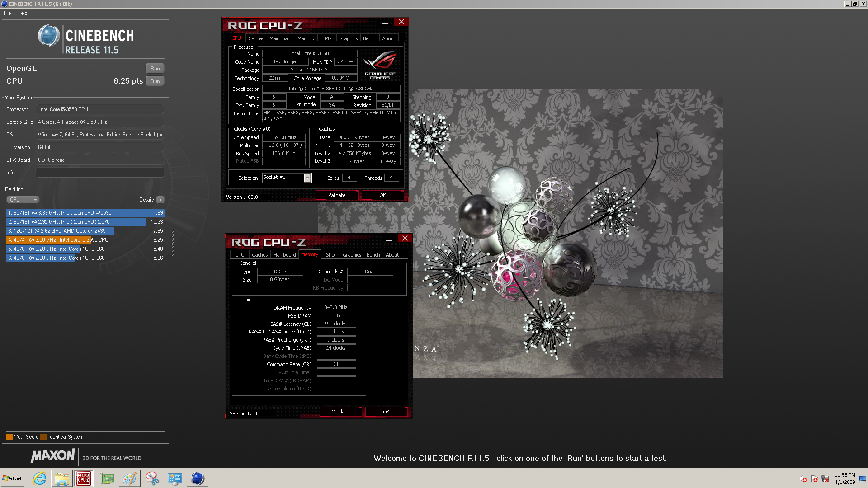The width and height of the screenshot is (868, 488).
Task: Click Validate in the upper CPU-Z window
Action: [337, 195]
